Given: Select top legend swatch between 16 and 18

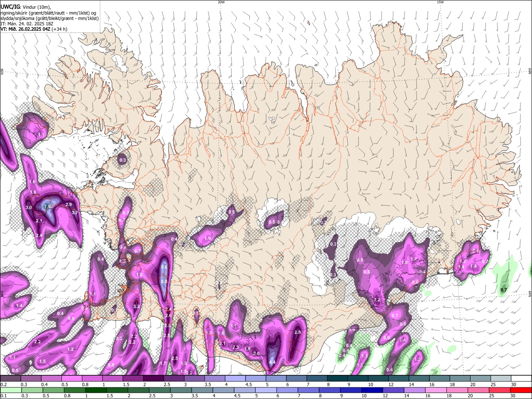Looking at the screenshot, I should [x=440, y=378].
